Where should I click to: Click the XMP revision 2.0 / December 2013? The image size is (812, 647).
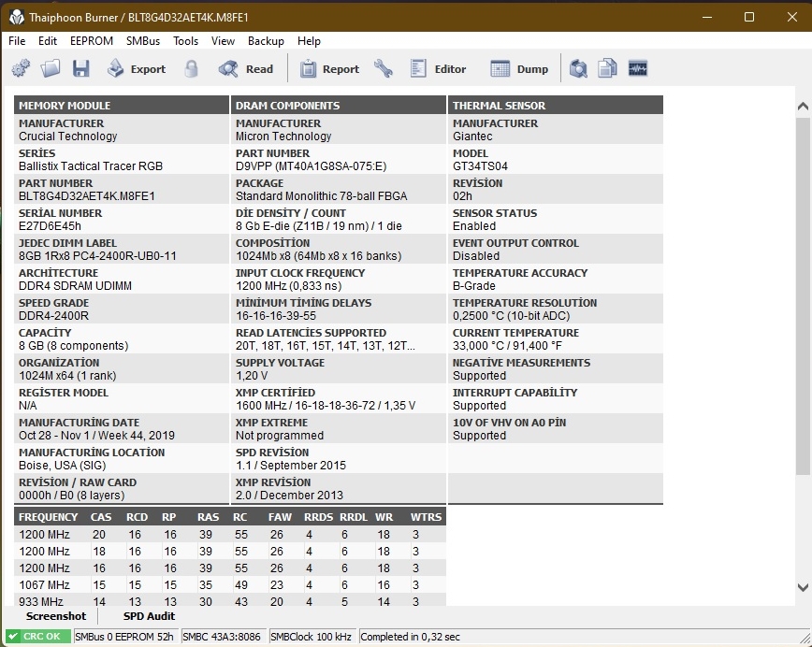(x=289, y=496)
